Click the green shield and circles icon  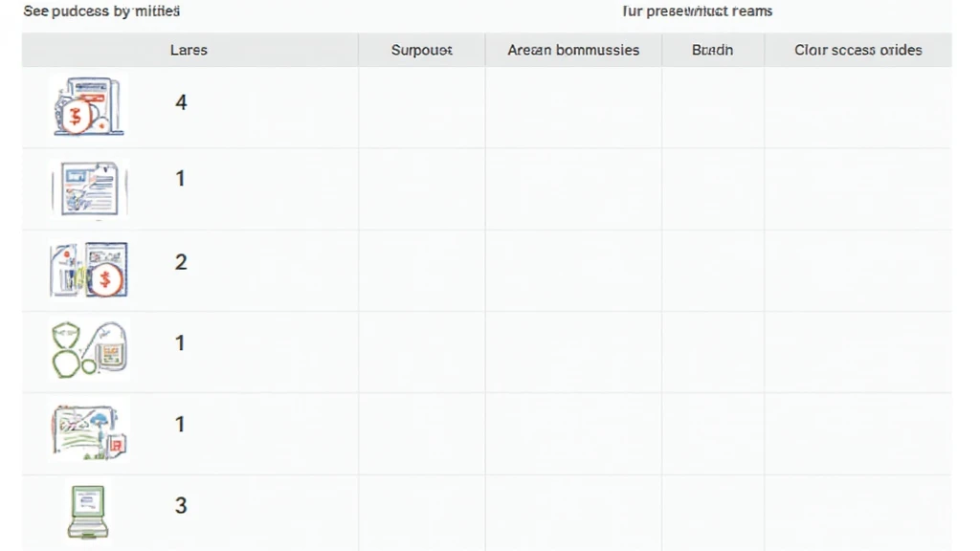coord(89,349)
